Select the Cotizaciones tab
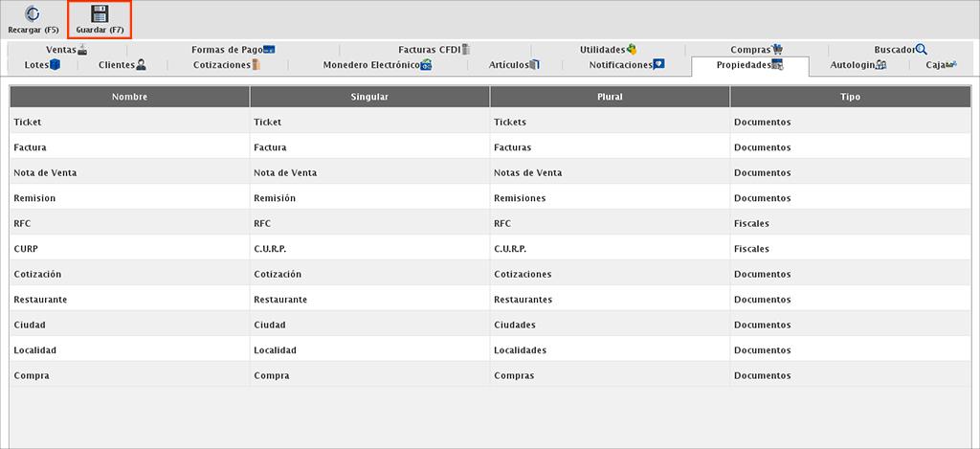 (227, 65)
